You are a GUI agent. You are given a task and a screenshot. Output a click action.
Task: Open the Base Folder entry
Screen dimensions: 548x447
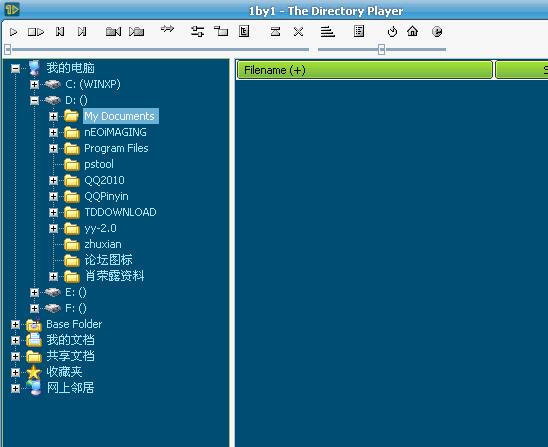(x=74, y=324)
